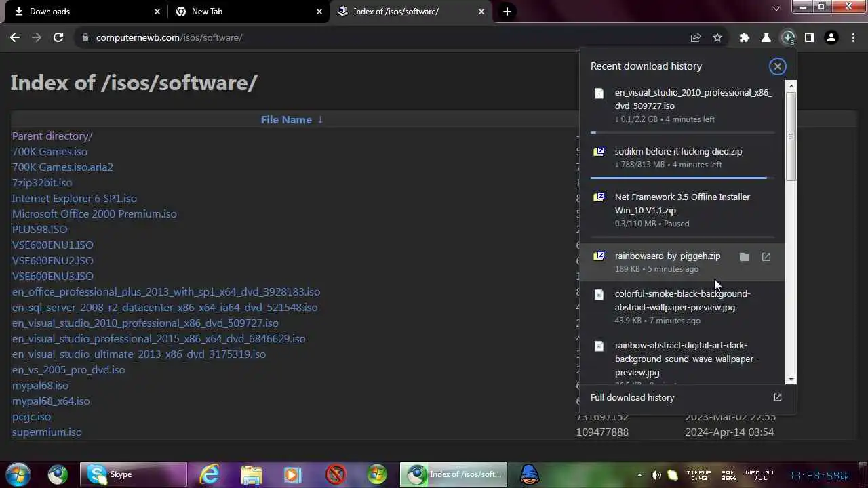This screenshot has width=868, height=488.
Task: Open Windows Media Player taskbar icon
Action: point(293,474)
